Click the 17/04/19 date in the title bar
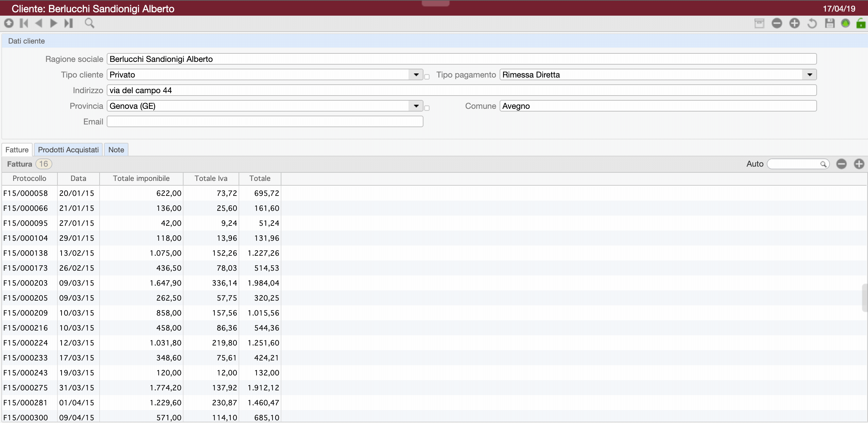Screen dimensions: 868x423 pos(839,9)
